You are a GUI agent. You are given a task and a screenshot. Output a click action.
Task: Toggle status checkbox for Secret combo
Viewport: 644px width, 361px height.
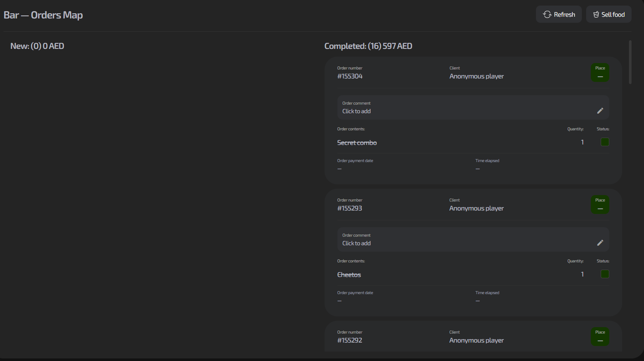(x=605, y=142)
